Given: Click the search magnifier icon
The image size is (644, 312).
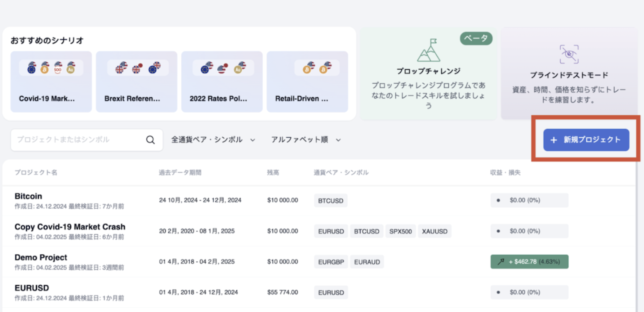Looking at the screenshot, I should (x=150, y=140).
